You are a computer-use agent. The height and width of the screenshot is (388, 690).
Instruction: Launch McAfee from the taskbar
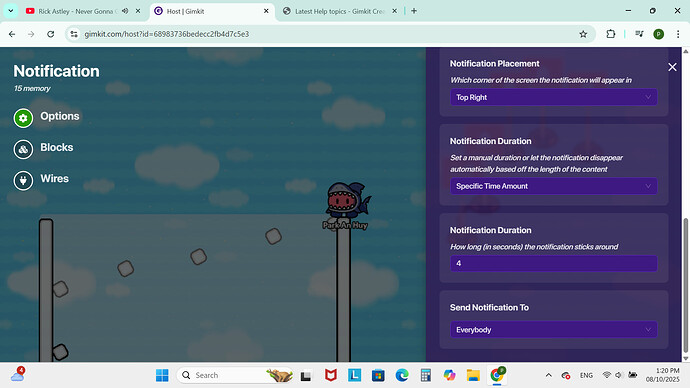coord(330,375)
